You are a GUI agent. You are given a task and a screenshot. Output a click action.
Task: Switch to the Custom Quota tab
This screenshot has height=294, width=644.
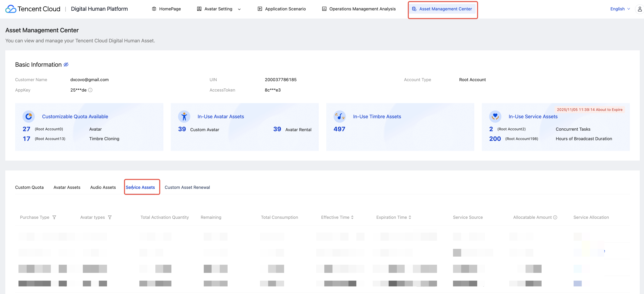pos(29,187)
